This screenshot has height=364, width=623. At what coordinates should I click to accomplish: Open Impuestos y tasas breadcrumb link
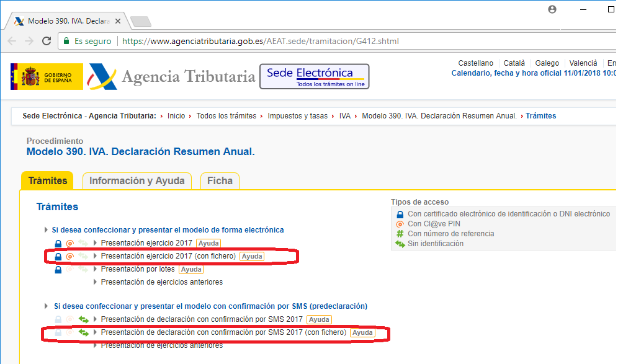point(298,116)
